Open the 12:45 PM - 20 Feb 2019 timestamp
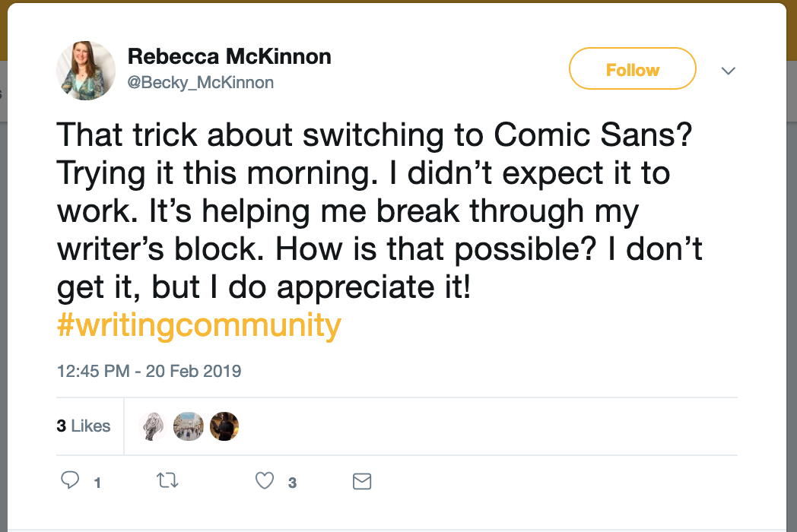The height and width of the screenshot is (532, 797). click(x=149, y=372)
